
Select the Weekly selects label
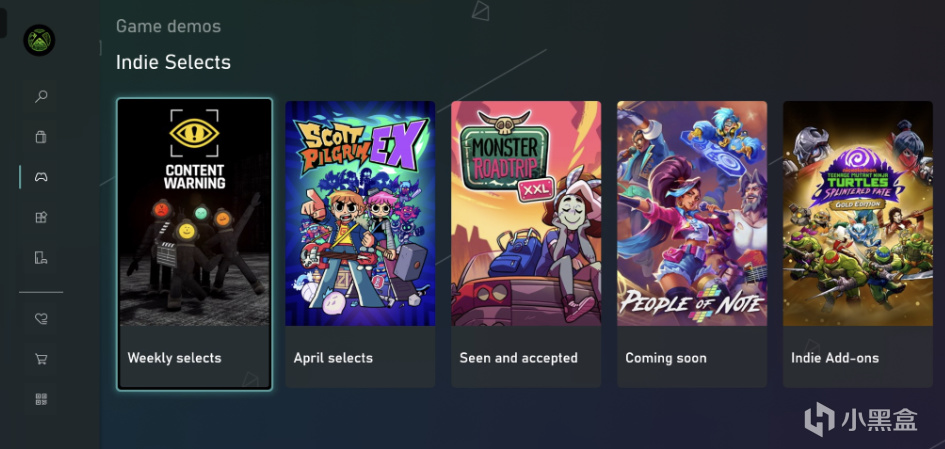(174, 358)
